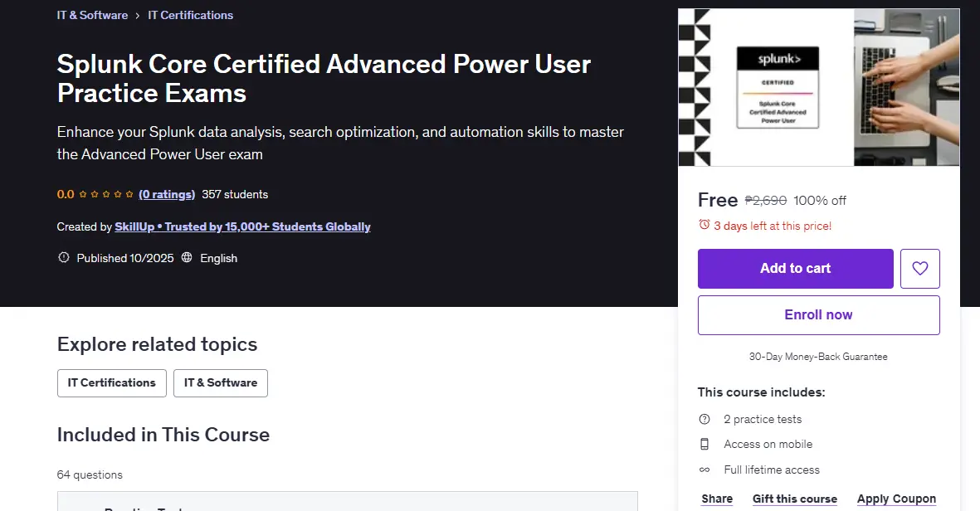Viewport: 980px width, 511px height.
Task: Click the Share link
Action: click(717, 499)
